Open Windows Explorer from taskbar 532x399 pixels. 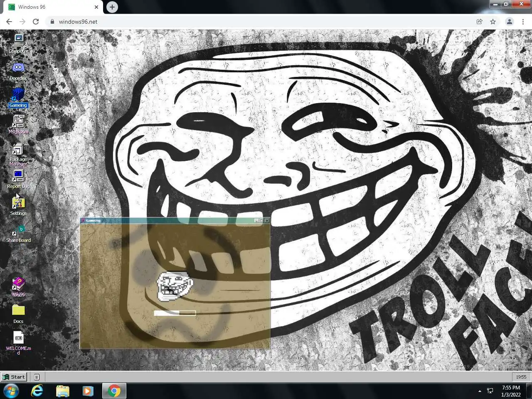[63, 391]
